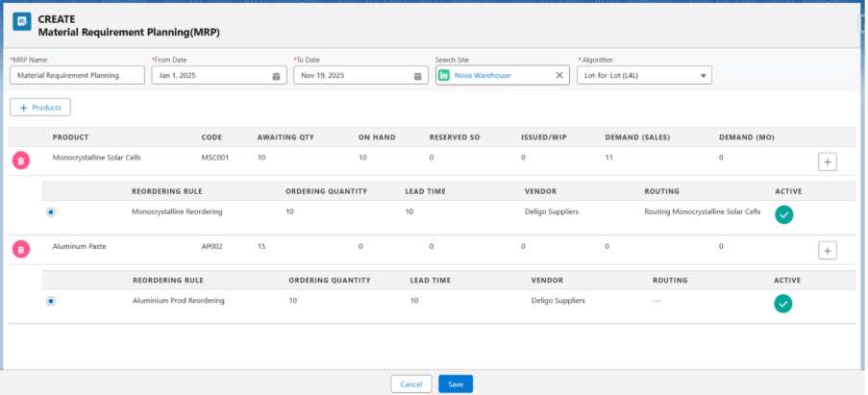Image resolution: width=868 pixels, height=395 pixels.
Task: Select the Aluminium Prod Reordering radio button
Action: tap(51, 301)
